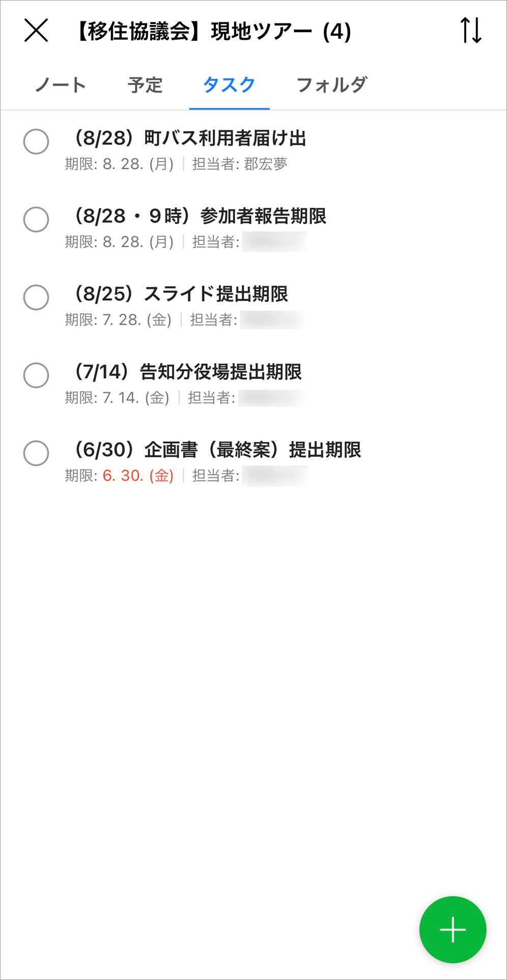Check off the 参加者報告期限 task circle
Viewport: 507px width, 980px height.
pyautogui.click(x=36, y=220)
